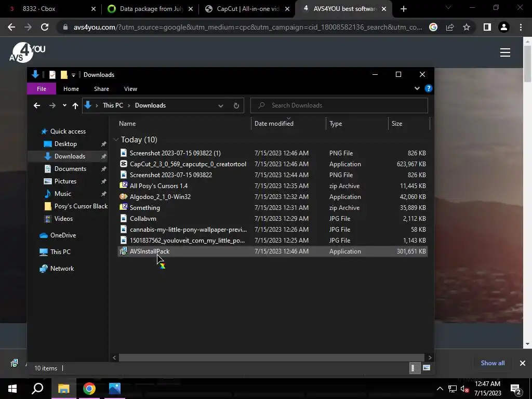Click the muted volume icon in the system tray
The image size is (532, 399).
point(464,389)
